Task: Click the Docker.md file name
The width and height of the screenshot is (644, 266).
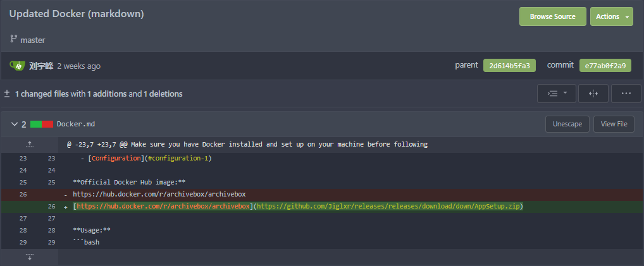Action: [x=76, y=124]
